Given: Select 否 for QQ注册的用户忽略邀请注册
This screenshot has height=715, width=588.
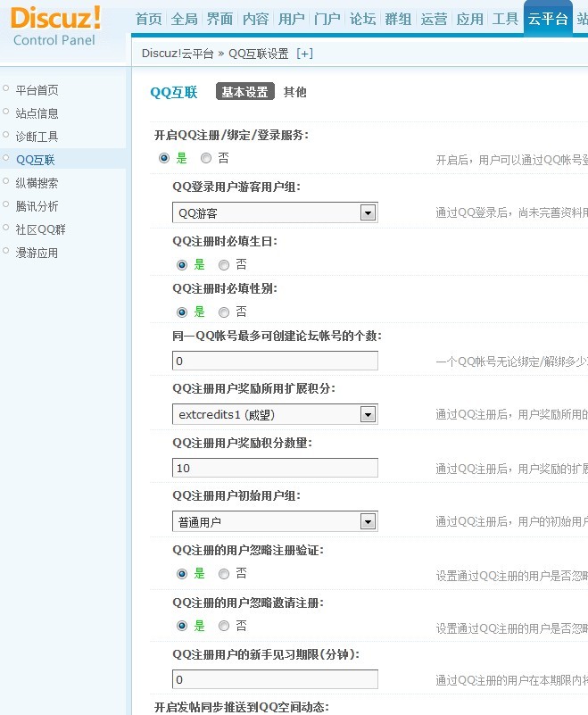Looking at the screenshot, I should point(224,626).
